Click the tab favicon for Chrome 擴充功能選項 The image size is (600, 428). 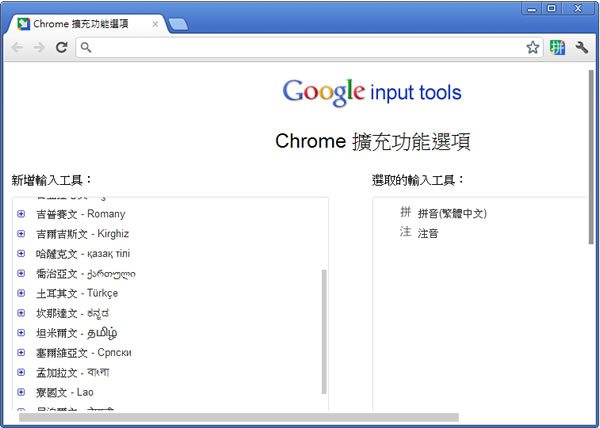24,24
